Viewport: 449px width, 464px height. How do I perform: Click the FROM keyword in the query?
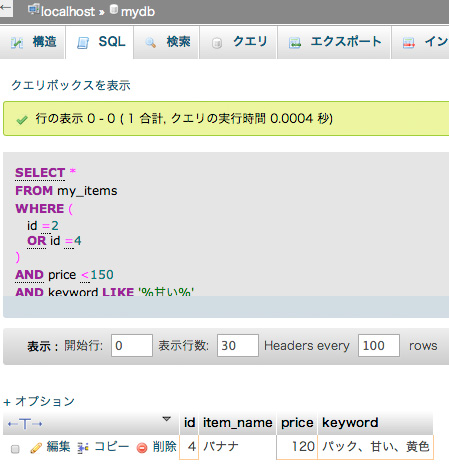click(34, 191)
